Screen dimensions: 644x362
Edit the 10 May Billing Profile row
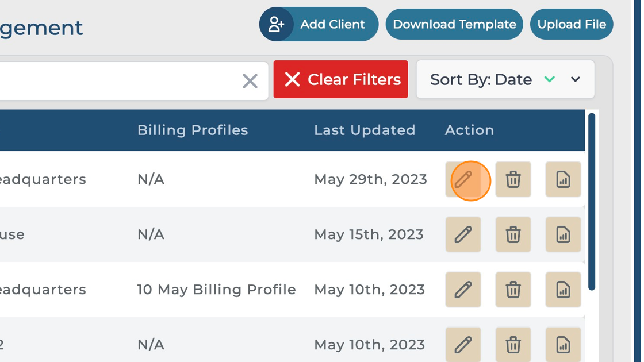463,290
